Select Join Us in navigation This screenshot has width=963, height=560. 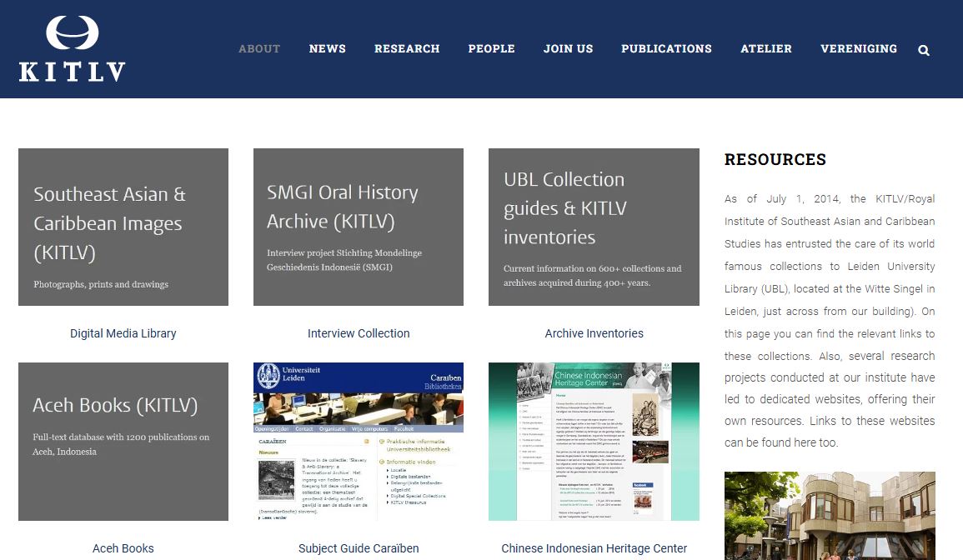pos(568,49)
